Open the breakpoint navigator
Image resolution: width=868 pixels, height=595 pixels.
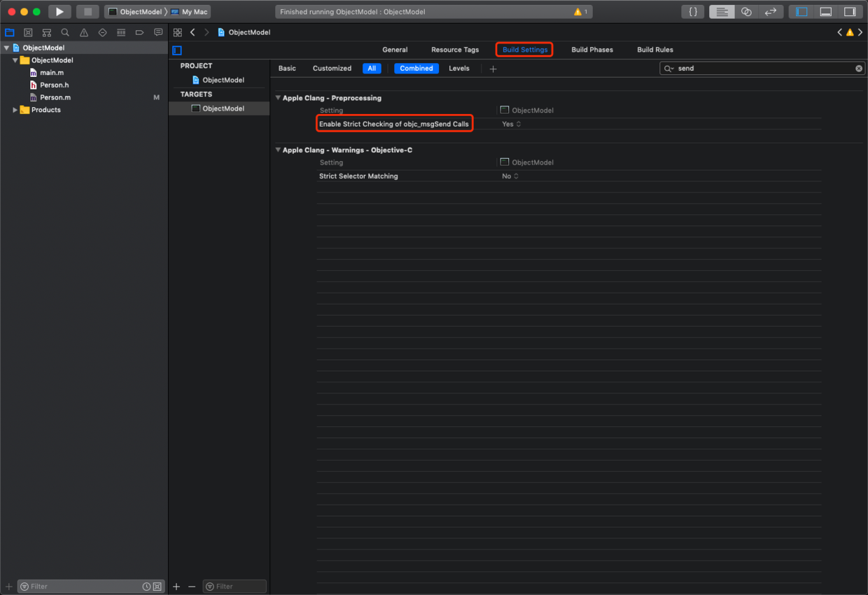tap(139, 32)
